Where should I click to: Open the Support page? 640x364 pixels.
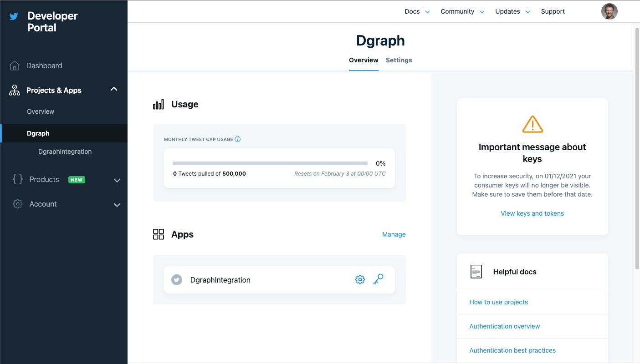point(553,11)
